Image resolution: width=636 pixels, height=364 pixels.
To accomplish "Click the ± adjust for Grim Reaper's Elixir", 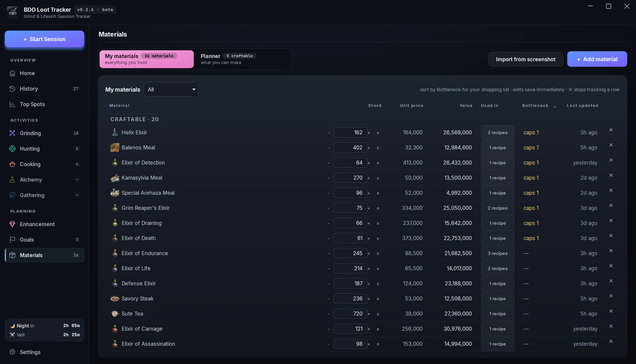I will pyautogui.click(x=378, y=208).
